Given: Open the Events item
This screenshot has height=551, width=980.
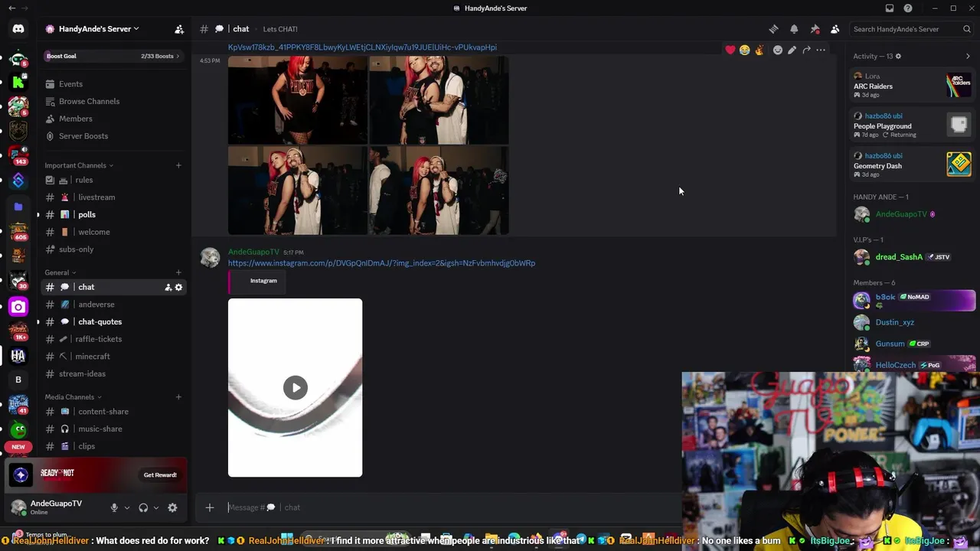Looking at the screenshot, I should pos(113,84).
